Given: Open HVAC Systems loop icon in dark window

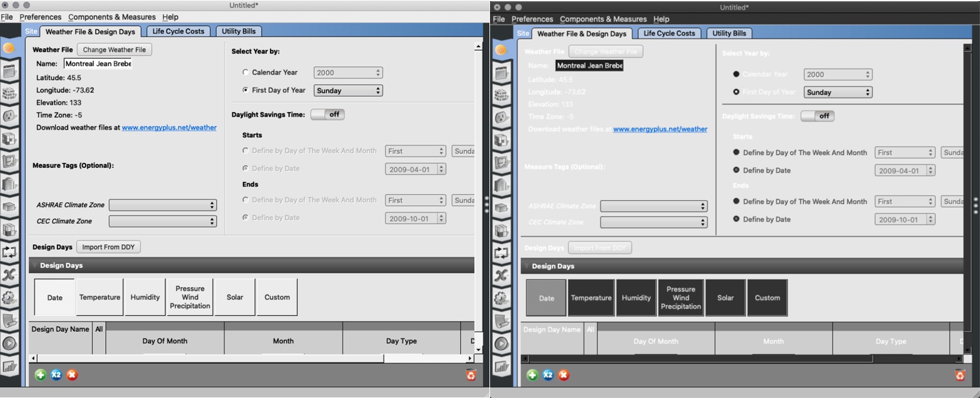Looking at the screenshot, I should pos(501,253).
